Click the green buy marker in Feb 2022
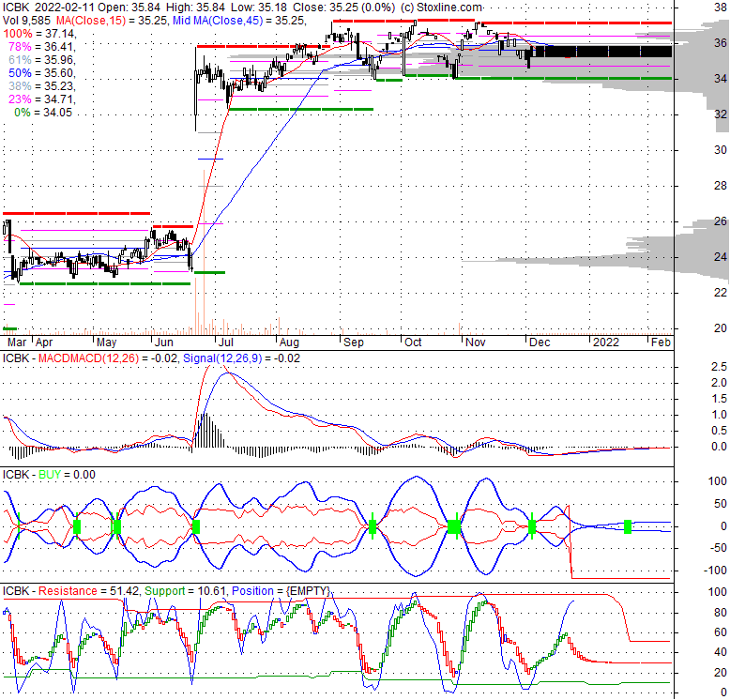 [628, 526]
